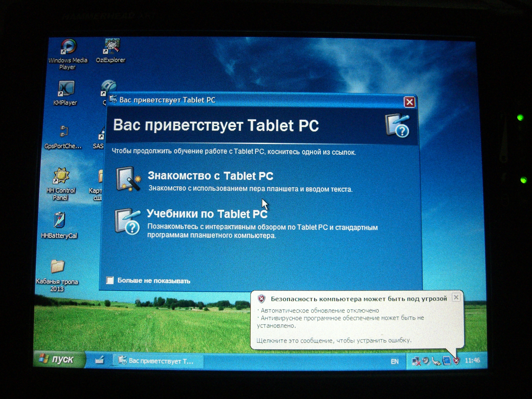Click the tablet-with-wand icon beside Знакомство с Tablet PC

(128, 179)
